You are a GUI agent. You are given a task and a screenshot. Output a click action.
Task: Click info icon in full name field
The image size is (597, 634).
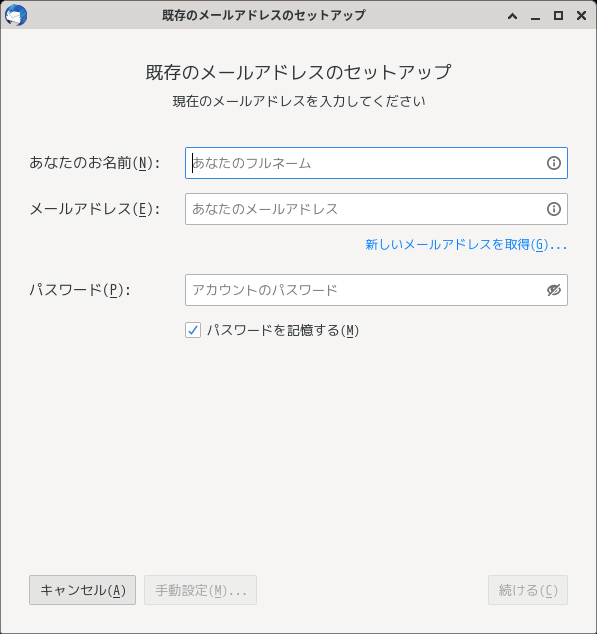click(x=554, y=163)
